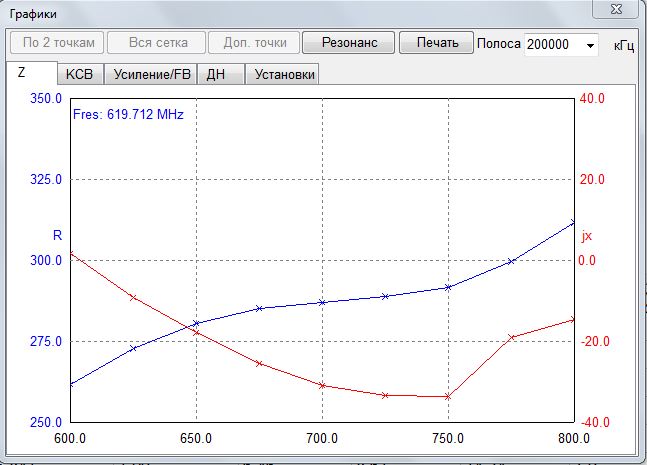This screenshot has height=465, width=647.
Task: Click the 650.0 frequency axis label
Action: (196, 438)
